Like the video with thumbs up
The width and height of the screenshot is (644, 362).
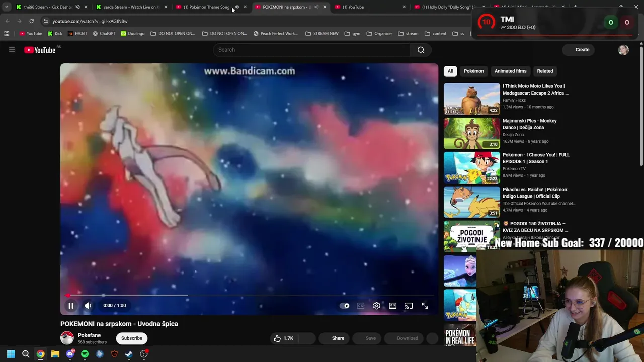283,338
